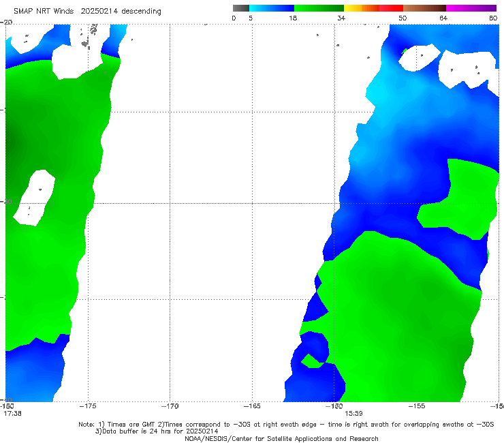Click the cyan-to-blue segment of the color bar
The width and height of the screenshot is (504, 443).
click(272, 8)
